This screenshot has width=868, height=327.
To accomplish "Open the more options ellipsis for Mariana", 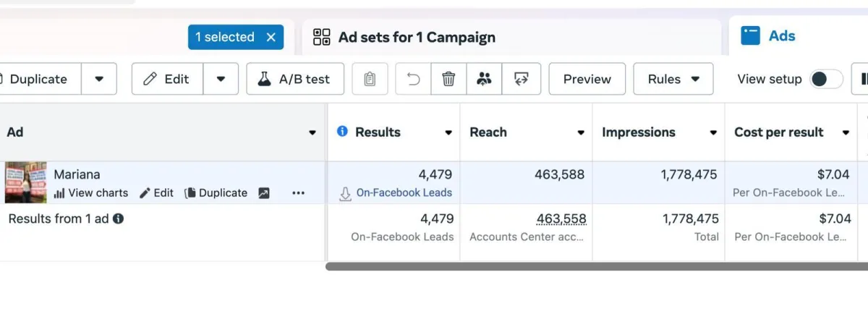I will click(x=298, y=193).
